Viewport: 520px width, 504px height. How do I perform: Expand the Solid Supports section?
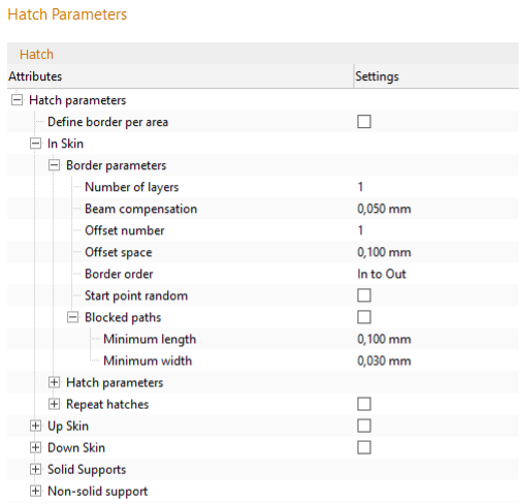click(x=35, y=469)
